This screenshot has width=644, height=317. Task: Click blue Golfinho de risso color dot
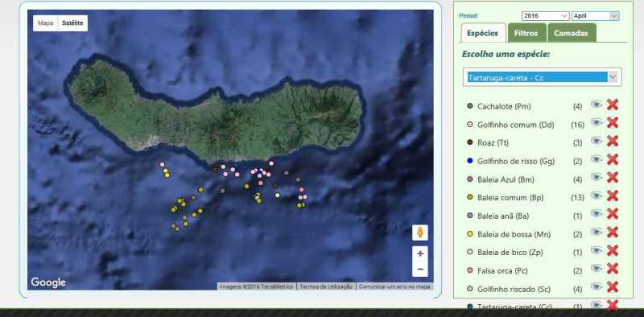click(470, 161)
